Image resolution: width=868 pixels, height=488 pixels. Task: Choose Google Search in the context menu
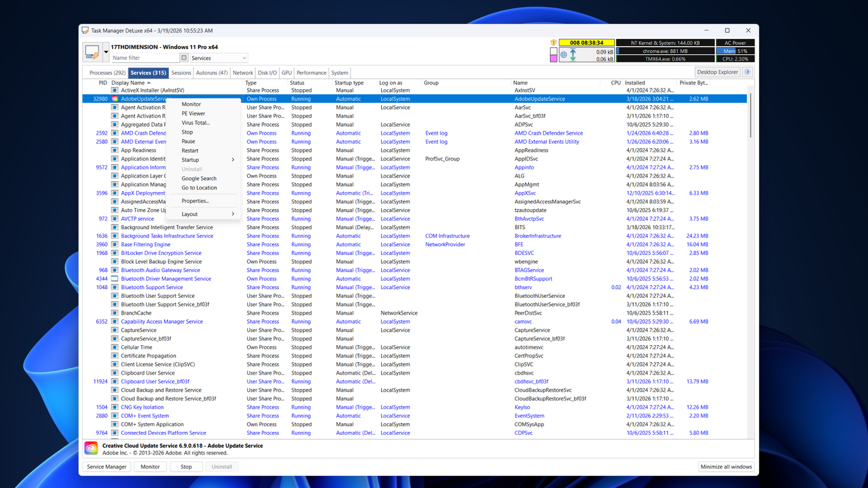click(x=203, y=178)
